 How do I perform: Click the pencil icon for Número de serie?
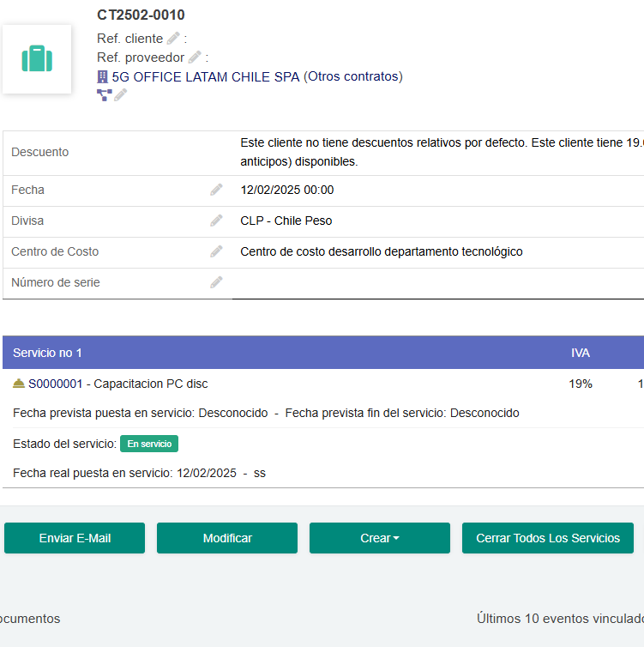point(216,282)
